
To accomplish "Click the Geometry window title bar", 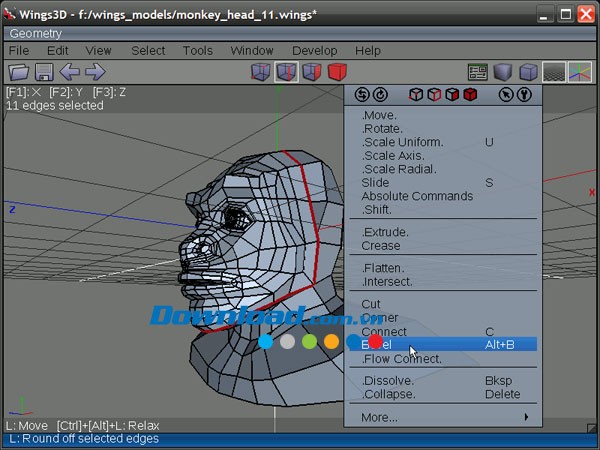I will pyautogui.click(x=300, y=34).
